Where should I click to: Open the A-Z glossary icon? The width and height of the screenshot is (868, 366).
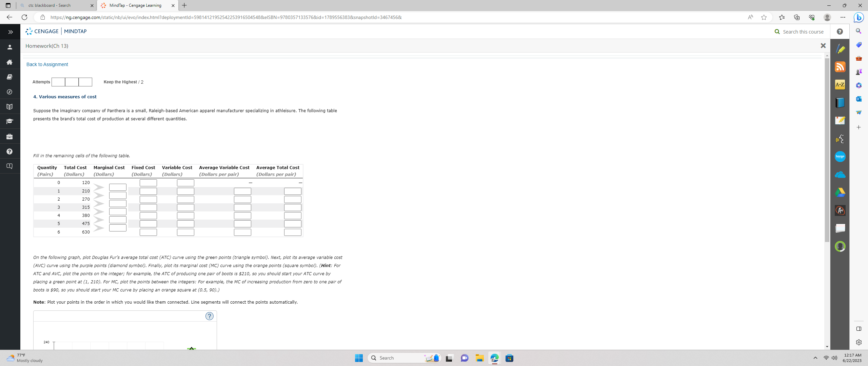point(840,85)
